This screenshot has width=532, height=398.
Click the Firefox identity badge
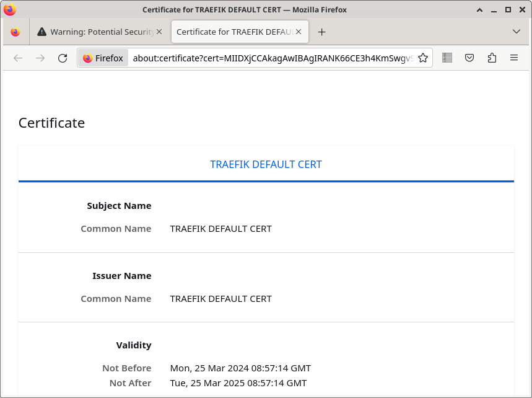tap(103, 58)
